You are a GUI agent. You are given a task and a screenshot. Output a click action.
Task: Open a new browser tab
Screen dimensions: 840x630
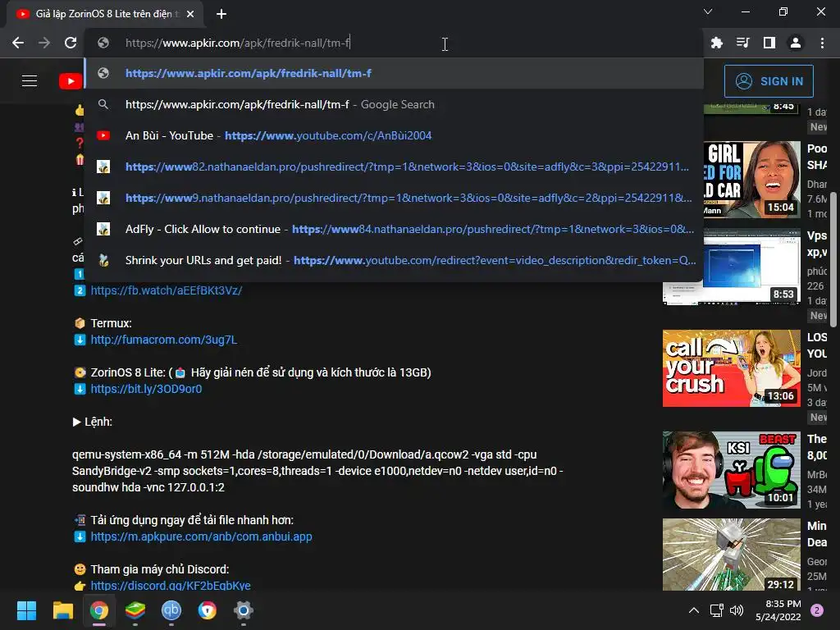pos(221,14)
